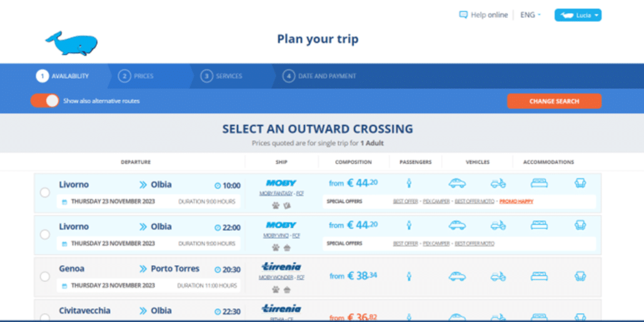The width and height of the screenshot is (644, 322).
Task: Open the Promo Happy offer link
Action: [516, 202]
